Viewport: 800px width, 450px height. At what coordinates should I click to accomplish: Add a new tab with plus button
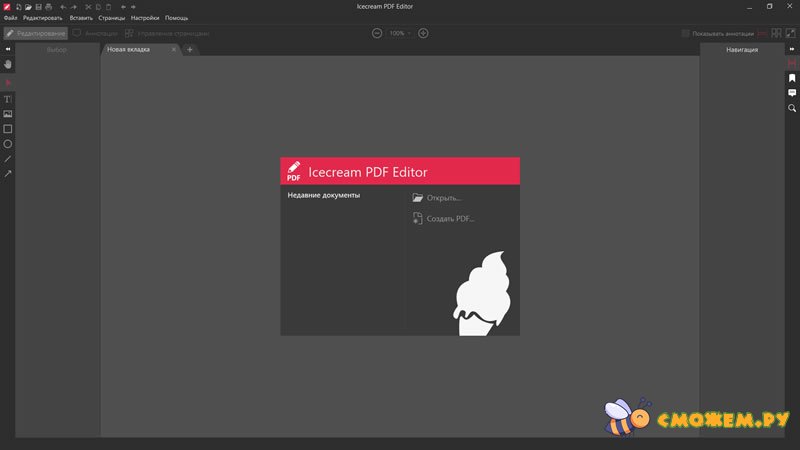point(189,49)
